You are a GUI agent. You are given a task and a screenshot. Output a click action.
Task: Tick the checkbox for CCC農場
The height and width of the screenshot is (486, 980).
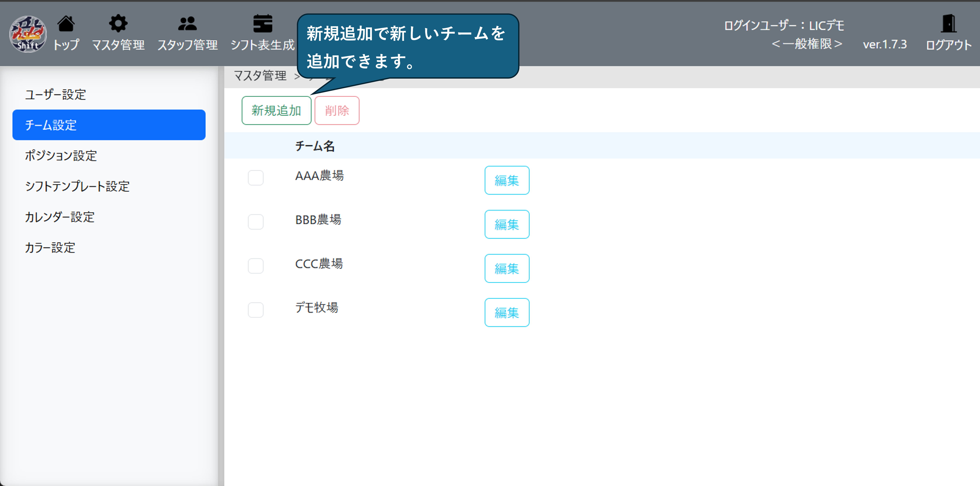pos(255,266)
